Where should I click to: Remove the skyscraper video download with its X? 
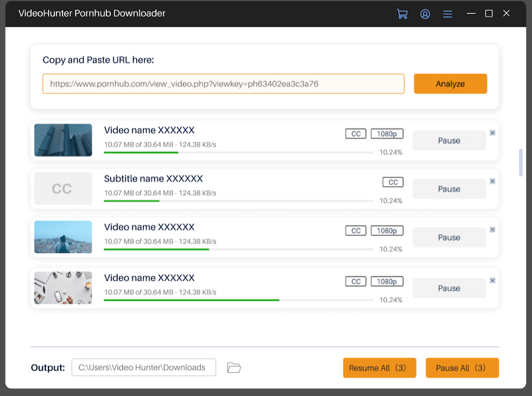click(x=492, y=133)
